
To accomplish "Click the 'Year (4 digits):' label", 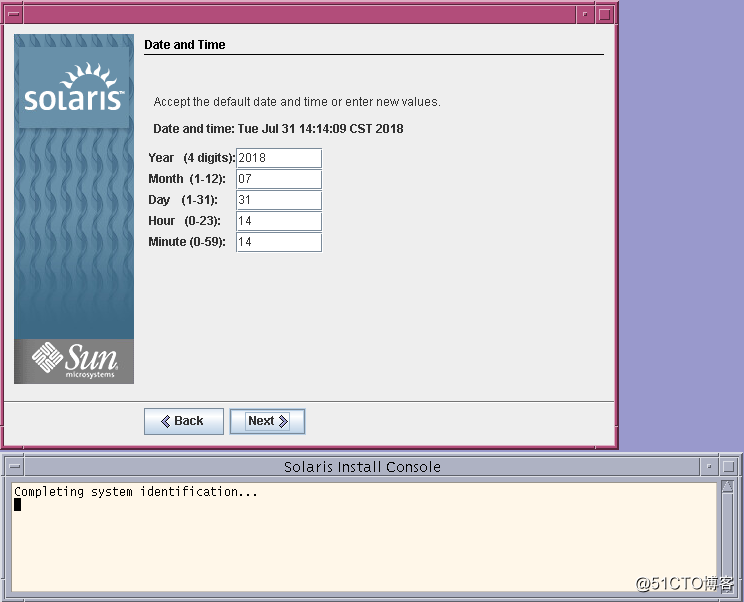I will [192, 158].
